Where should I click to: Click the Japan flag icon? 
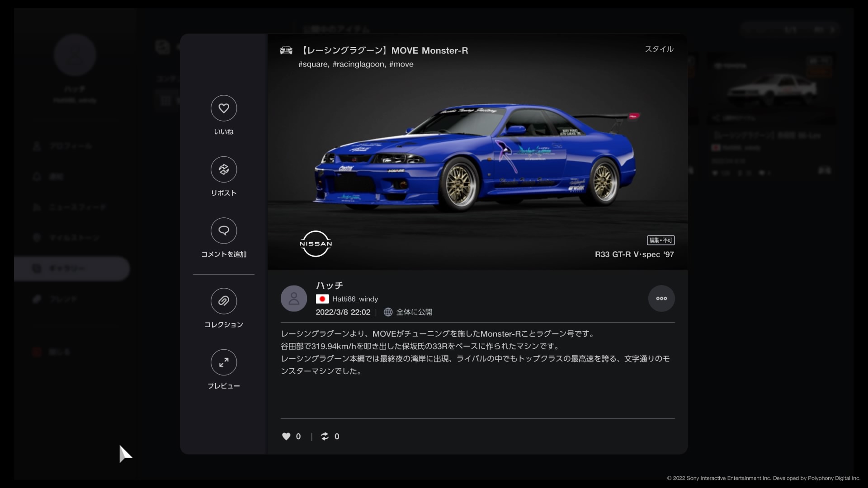tap(322, 299)
